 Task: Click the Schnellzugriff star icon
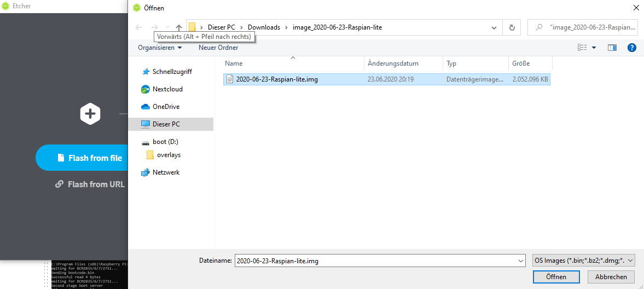point(146,72)
